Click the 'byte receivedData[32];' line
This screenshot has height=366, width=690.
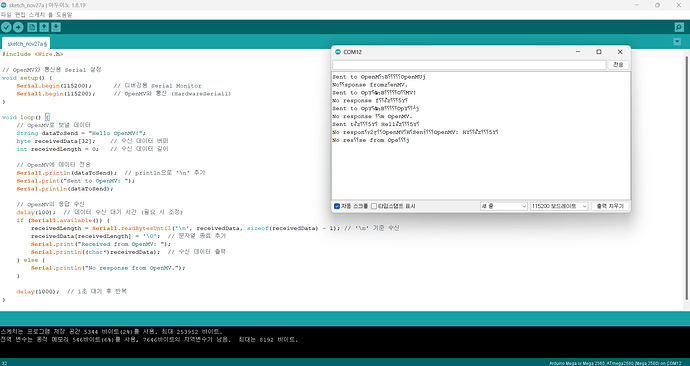[56, 141]
